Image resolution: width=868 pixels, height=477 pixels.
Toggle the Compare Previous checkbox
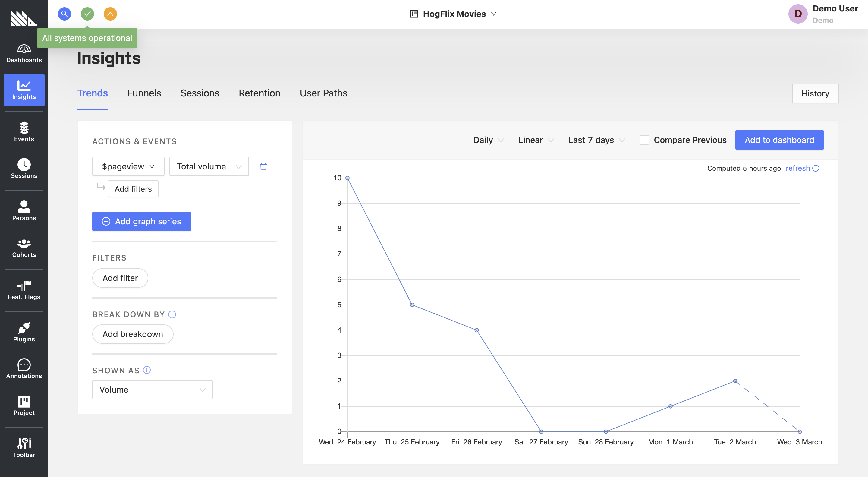[644, 140]
